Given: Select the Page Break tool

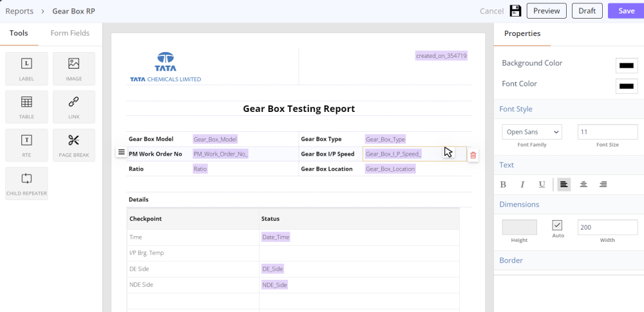Looking at the screenshot, I should click(x=74, y=145).
